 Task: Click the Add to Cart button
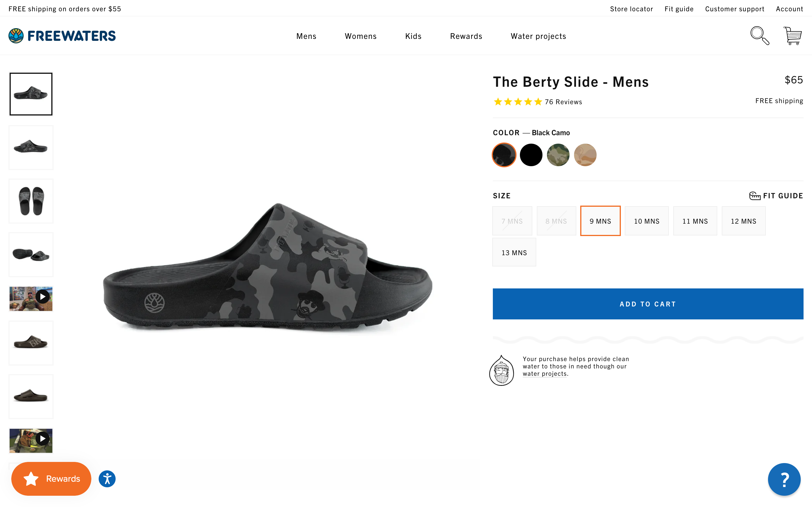648,304
